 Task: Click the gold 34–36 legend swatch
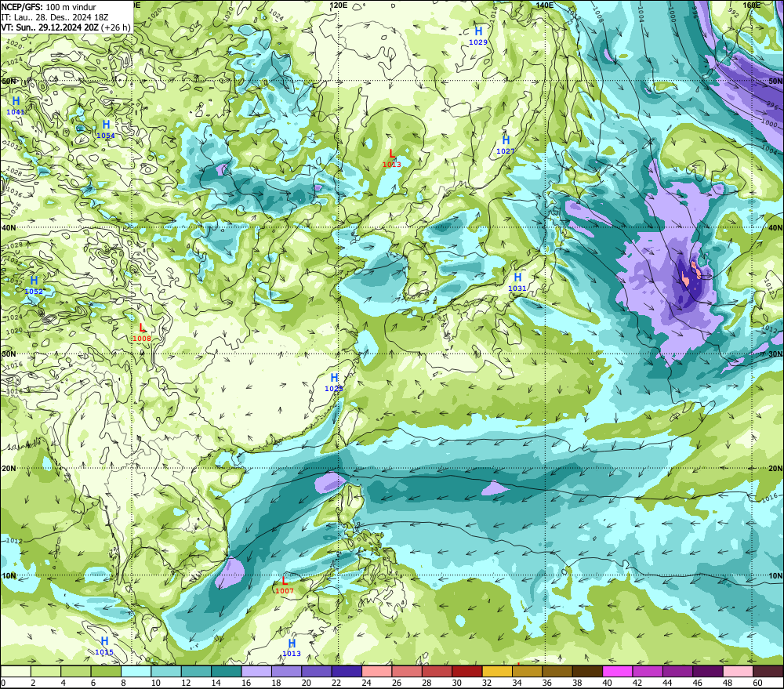(527, 671)
